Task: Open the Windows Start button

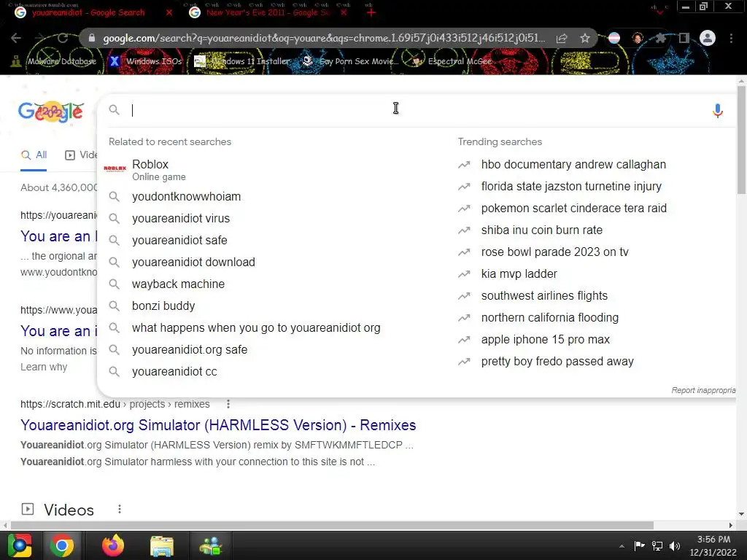Action: tap(20, 545)
